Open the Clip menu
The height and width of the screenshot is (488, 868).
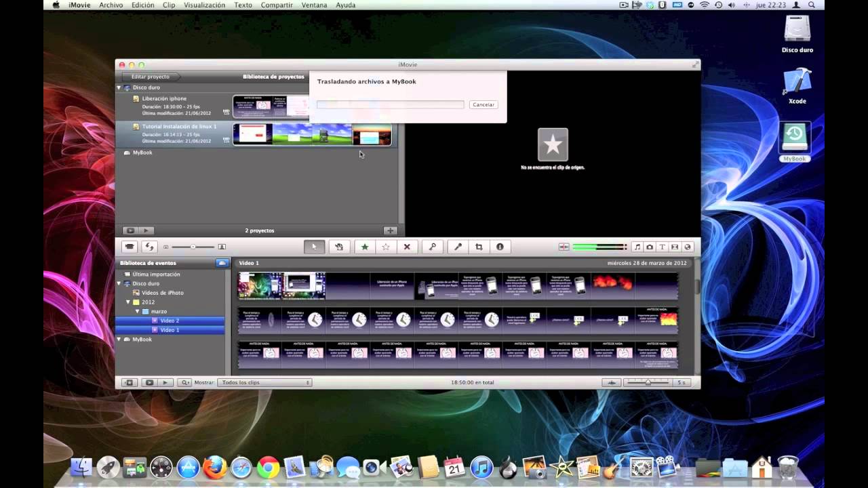[169, 5]
